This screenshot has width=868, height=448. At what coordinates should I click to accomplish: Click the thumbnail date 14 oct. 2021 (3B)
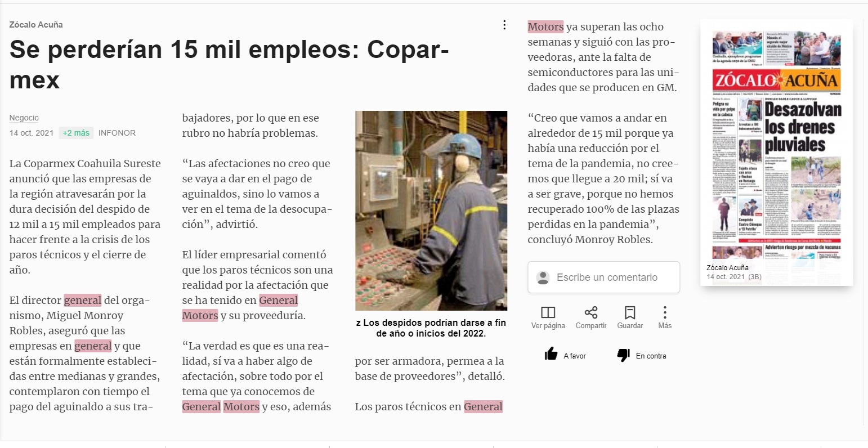click(734, 276)
